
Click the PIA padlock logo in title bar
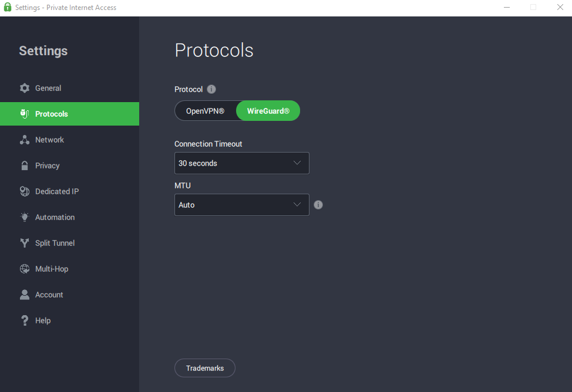coord(7,7)
